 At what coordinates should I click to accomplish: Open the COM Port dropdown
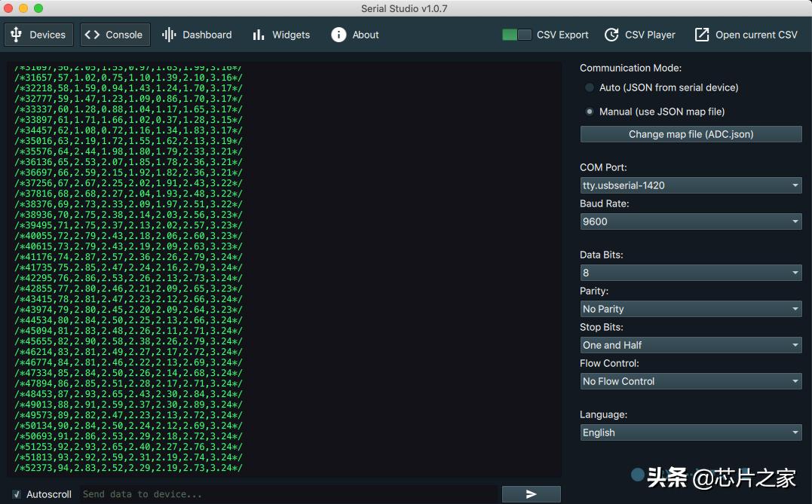point(691,185)
